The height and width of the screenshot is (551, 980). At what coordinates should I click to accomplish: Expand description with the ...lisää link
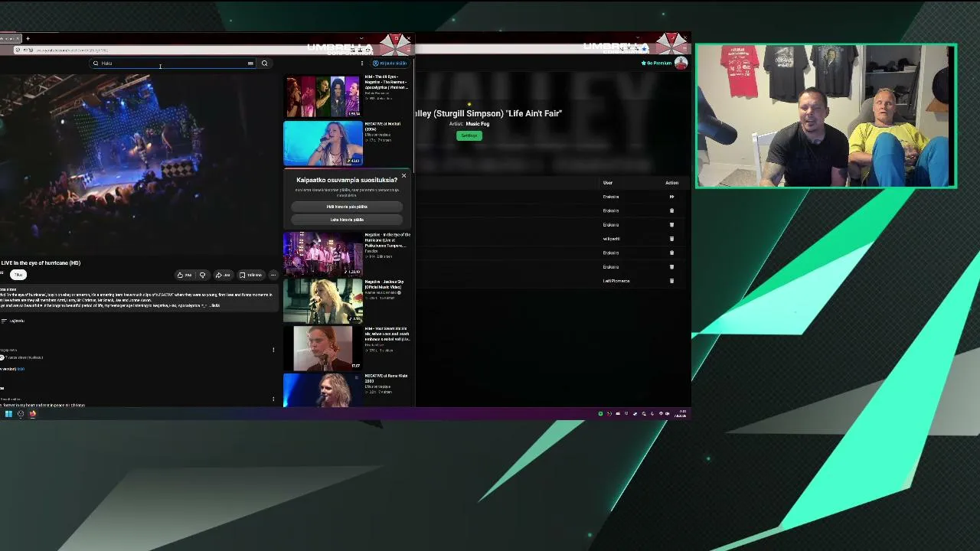pos(214,305)
